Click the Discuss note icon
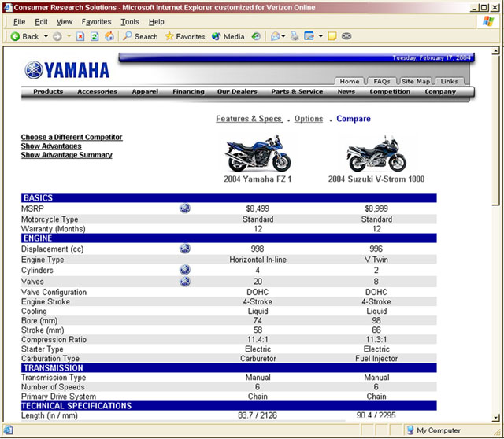This screenshot has height=439, width=504. (x=332, y=36)
